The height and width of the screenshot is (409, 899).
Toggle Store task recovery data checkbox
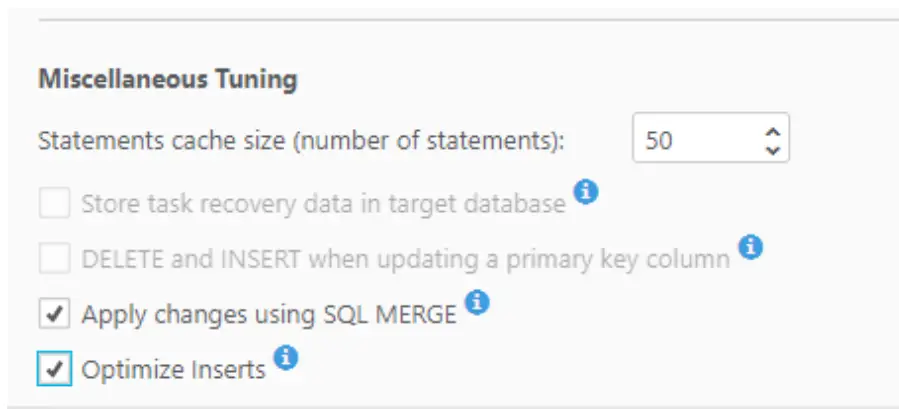pos(55,204)
